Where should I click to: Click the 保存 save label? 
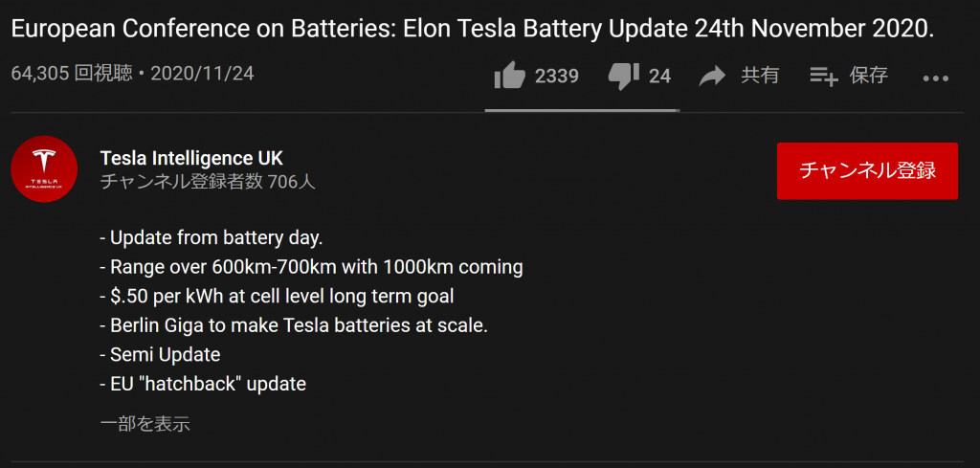click(x=869, y=76)
